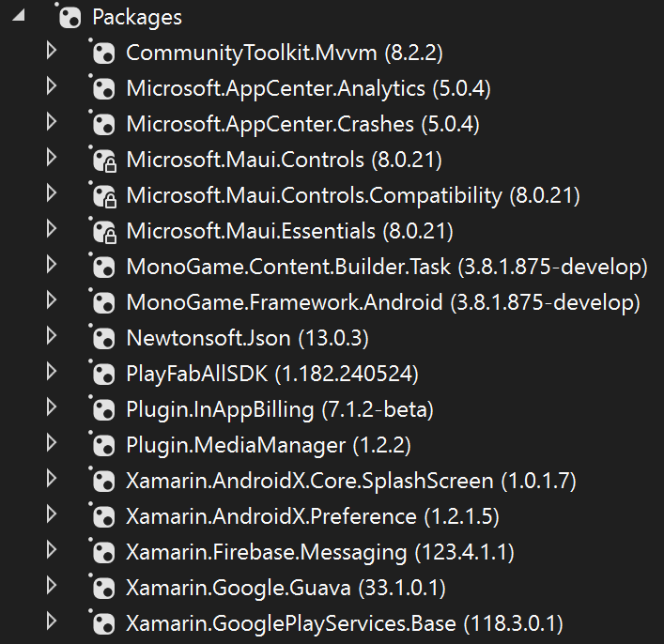Expand Xamarin.Google.Guava arrow
This screenshot has height=644, width=664.
pos(52,585)
